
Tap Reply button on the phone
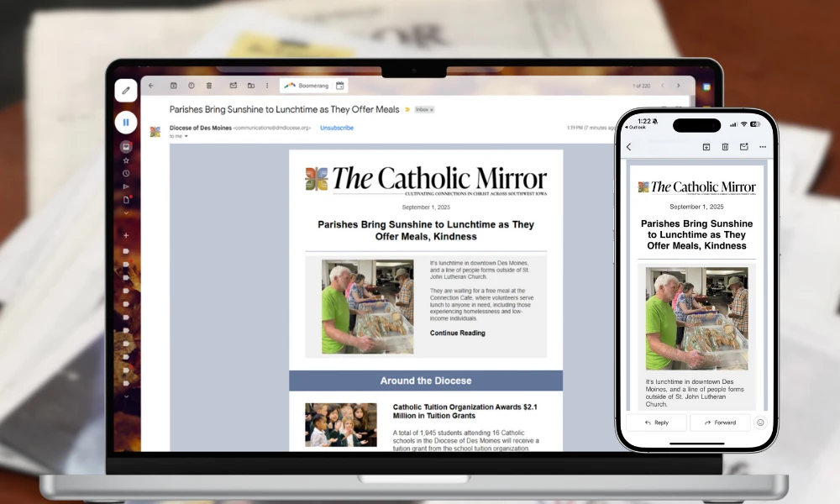coord(656,423)
